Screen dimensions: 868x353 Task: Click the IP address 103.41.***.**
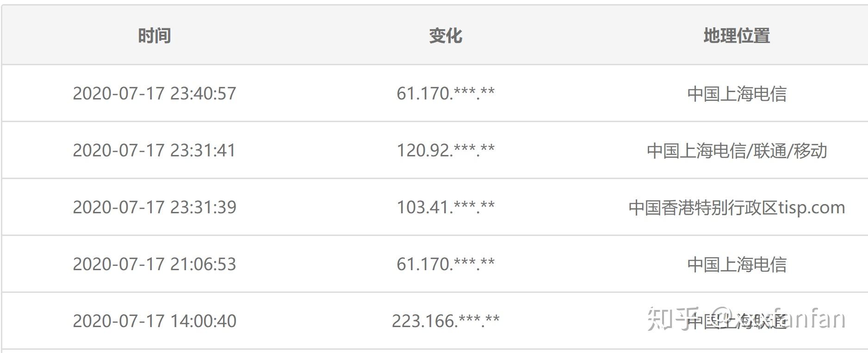[x=445, y=207]
